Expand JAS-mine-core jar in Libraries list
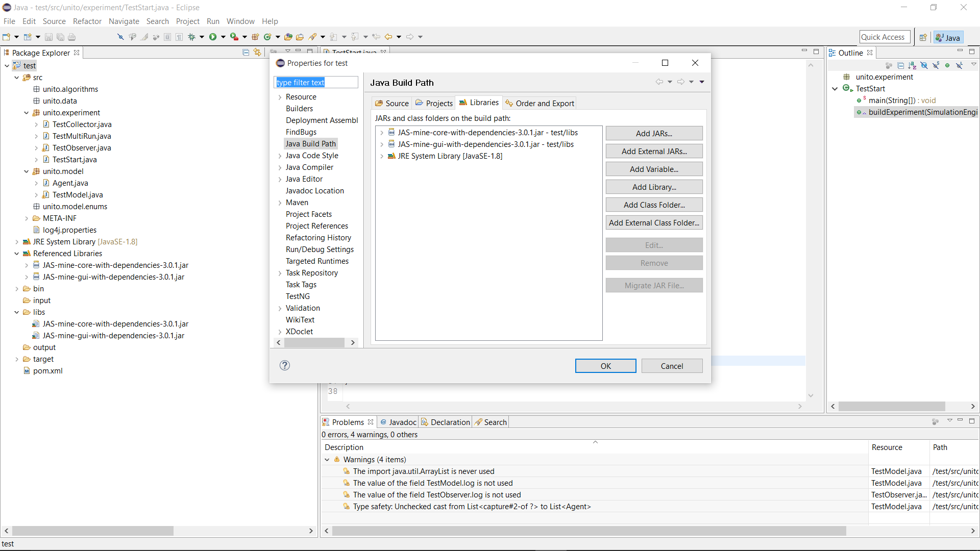The height and width of the screenshot is (551, 980). point(381,133)
